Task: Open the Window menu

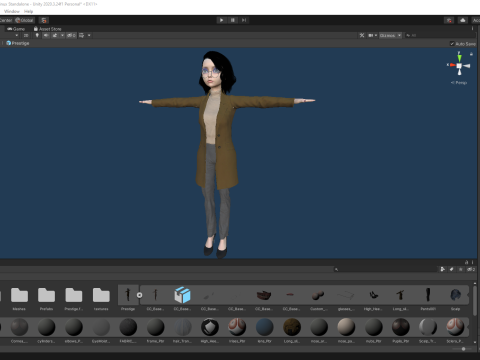Action: point(12,11)
